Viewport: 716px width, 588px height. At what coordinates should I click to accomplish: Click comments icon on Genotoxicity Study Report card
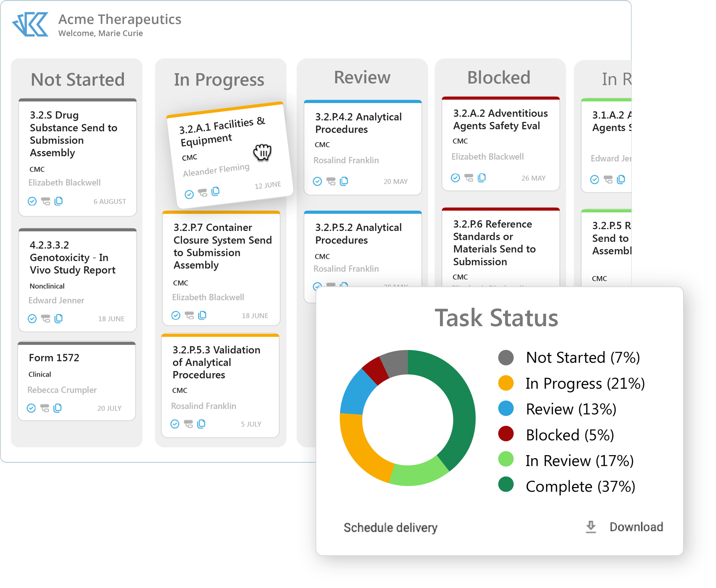pos(45,318)
